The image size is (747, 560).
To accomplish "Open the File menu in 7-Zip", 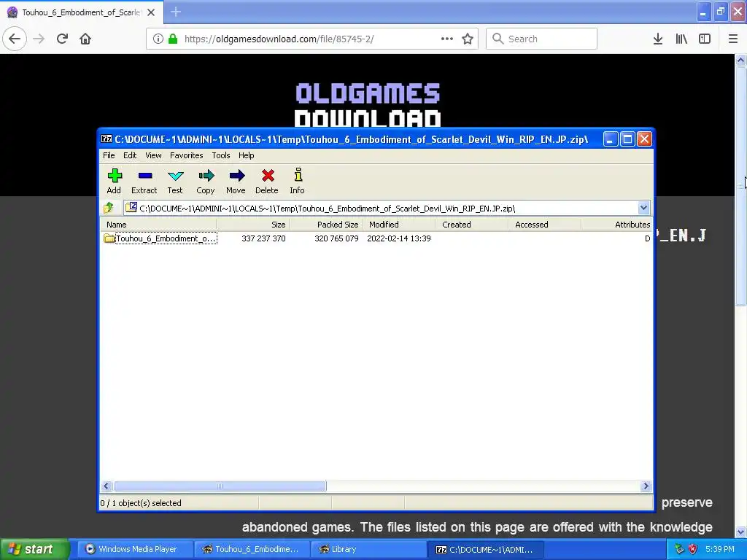I will point(109,155).
